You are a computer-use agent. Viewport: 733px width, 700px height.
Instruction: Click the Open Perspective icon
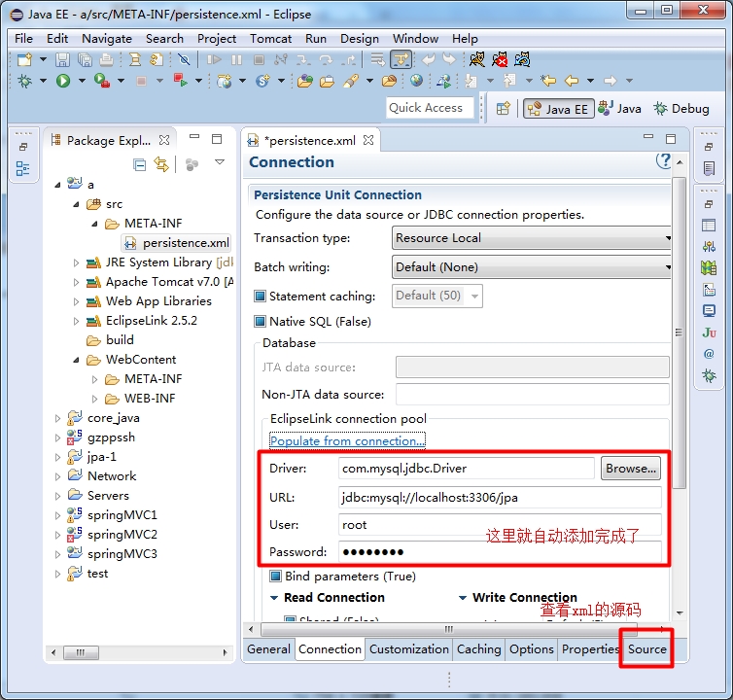coord(503,109)
